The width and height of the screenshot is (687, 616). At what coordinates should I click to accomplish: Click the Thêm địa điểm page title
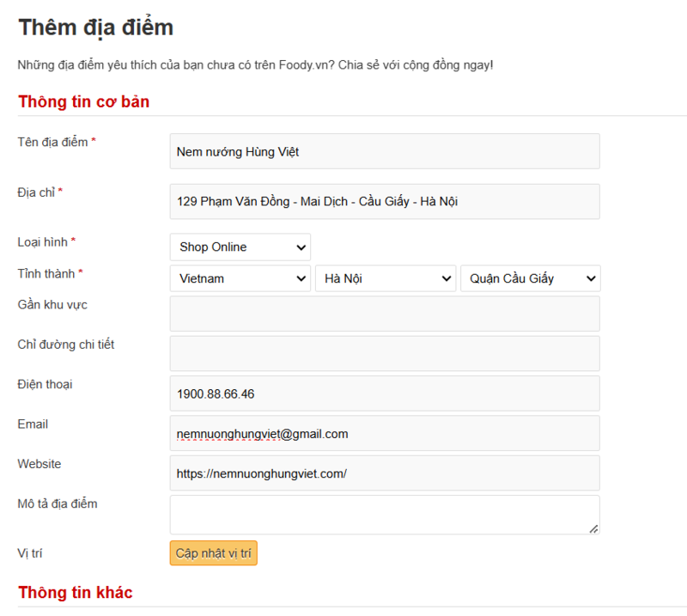click(x=96, y=27)
